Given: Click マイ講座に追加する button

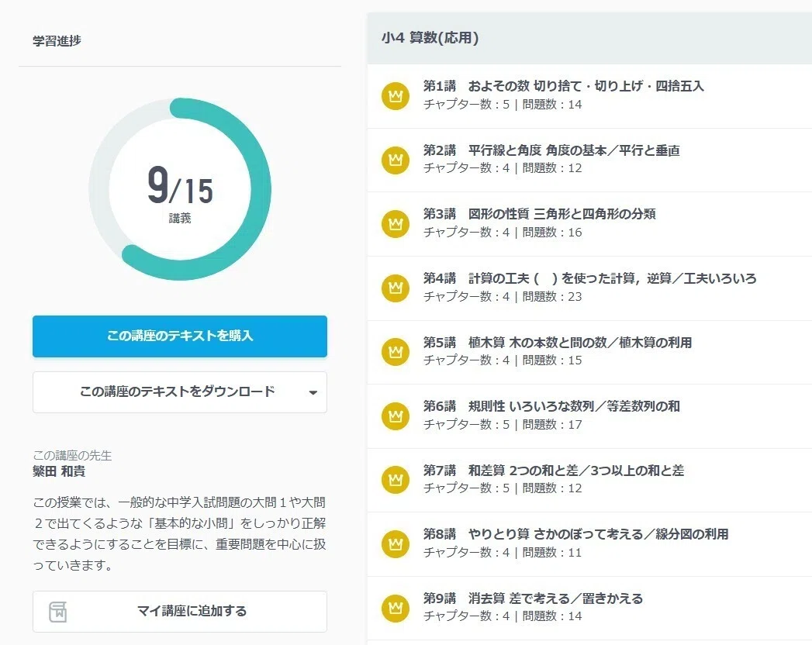Looking at the screenshot, I should click(180, 612).
